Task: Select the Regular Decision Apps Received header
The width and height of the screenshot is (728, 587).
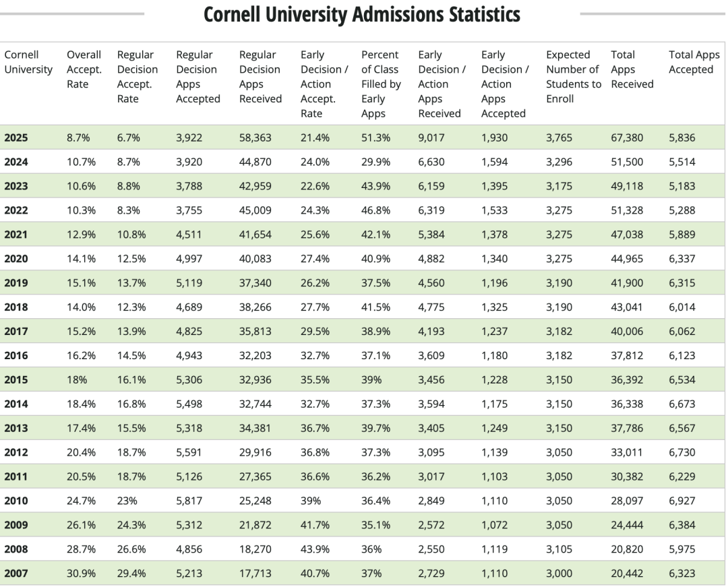Action: (260, 76)
